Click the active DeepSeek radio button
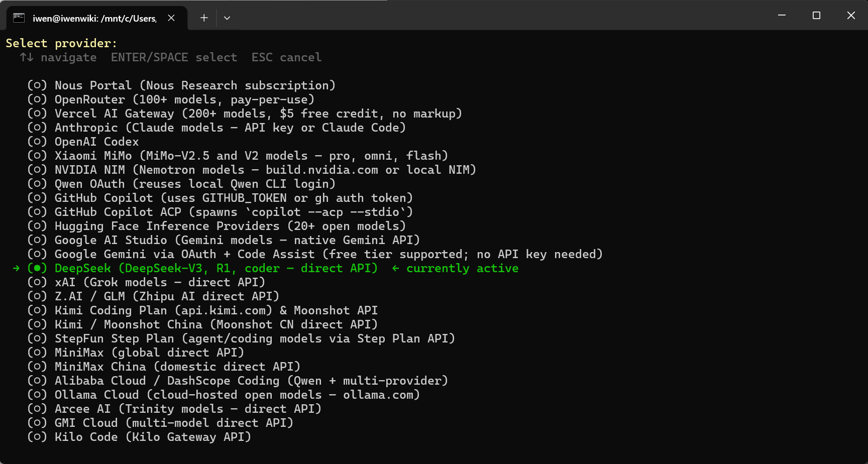The height and width of the screenshot is (464, 868). tap(37, 268)
